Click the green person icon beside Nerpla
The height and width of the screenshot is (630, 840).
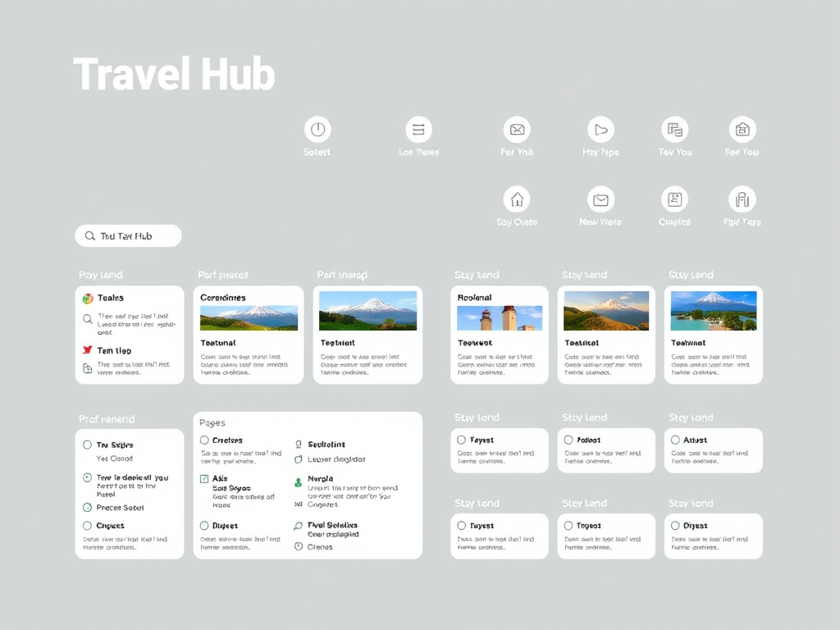[x=299, y=482]
